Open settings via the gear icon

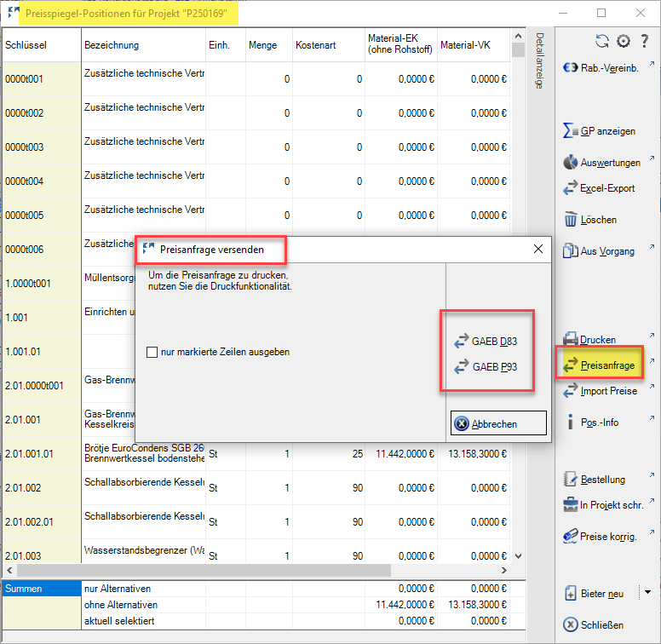[x=623, y=41]
